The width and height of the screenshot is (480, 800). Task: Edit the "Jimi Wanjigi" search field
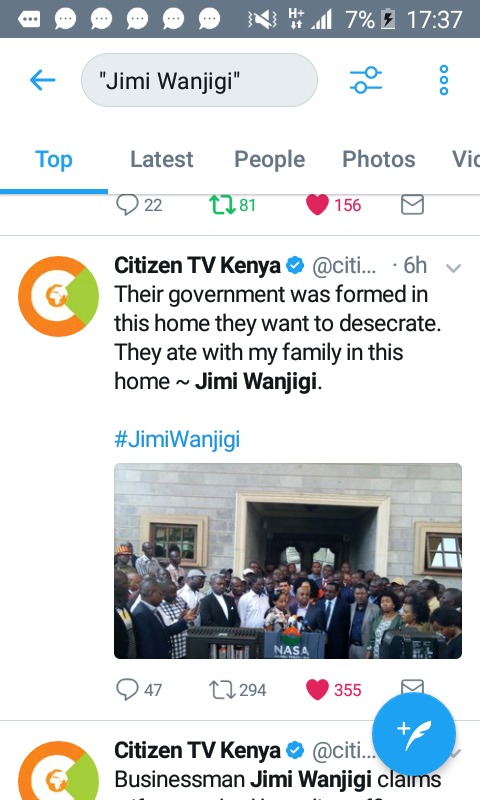coord(199,80)
